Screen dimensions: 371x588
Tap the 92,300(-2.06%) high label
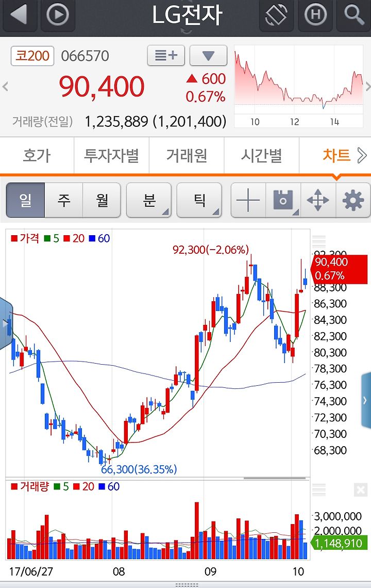211,250
